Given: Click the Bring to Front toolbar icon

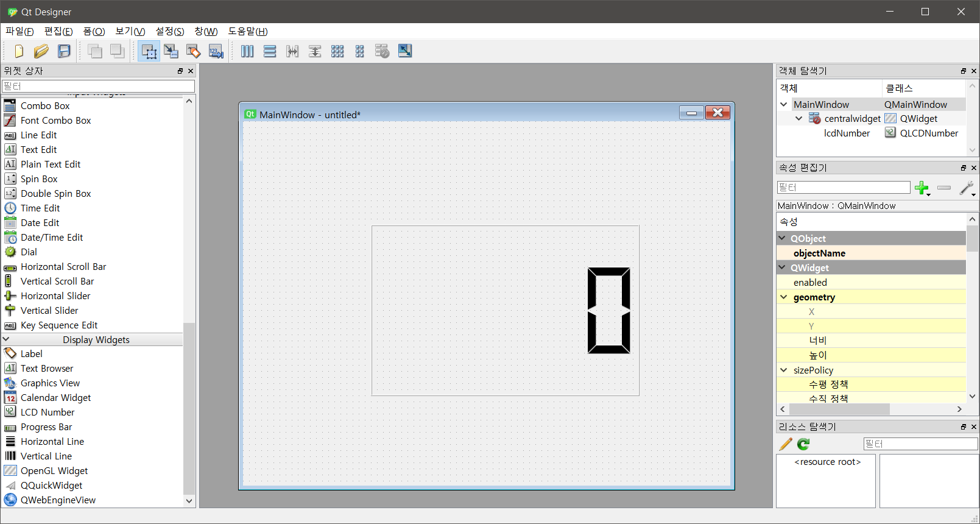Looking at the screenshot, I should tap(118, 51).
